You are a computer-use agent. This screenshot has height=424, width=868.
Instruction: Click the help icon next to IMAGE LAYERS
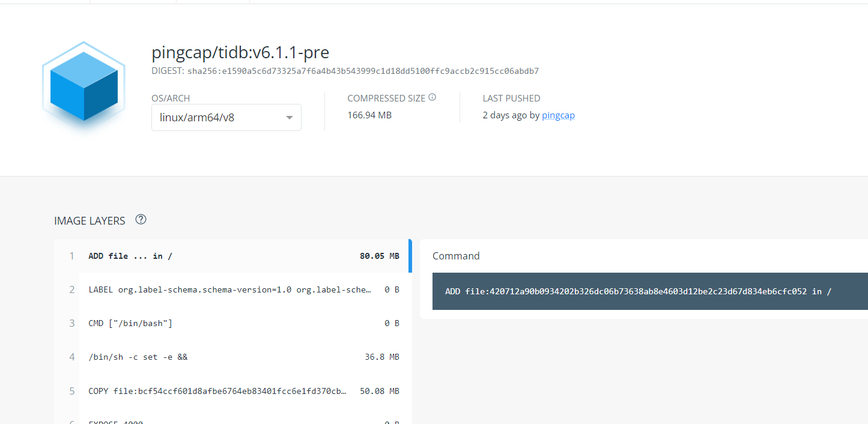click(x=141, y=220)
